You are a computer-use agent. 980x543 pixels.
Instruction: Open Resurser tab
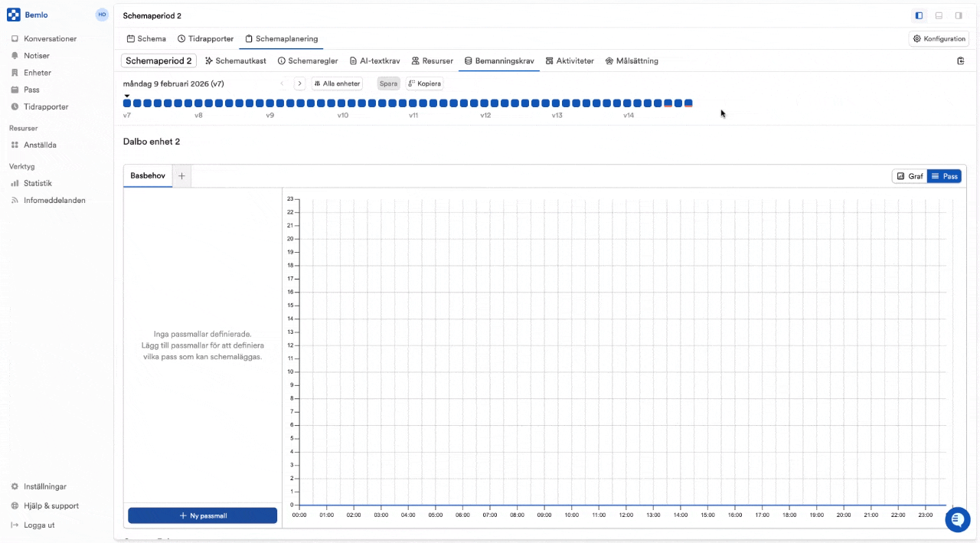[x=433, y=61]
